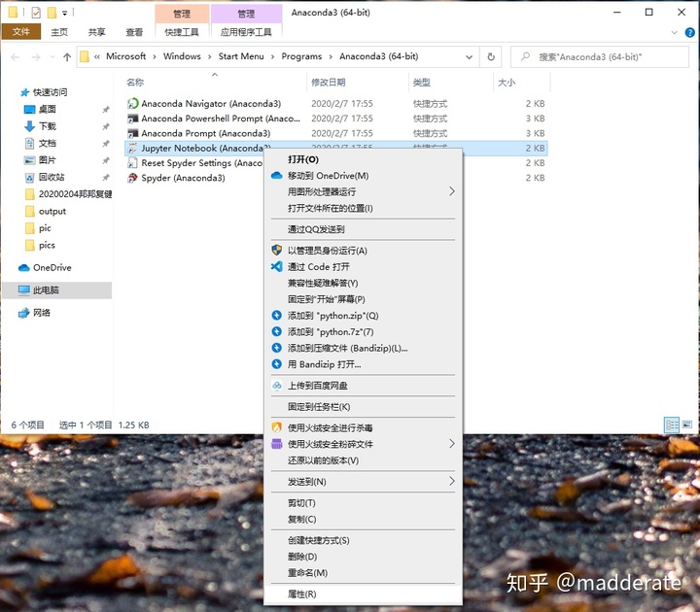The height and width of the screenshot is (612, 700).
Task: Select 通过QQ发送到 menu entry
Action: point(363,229)
